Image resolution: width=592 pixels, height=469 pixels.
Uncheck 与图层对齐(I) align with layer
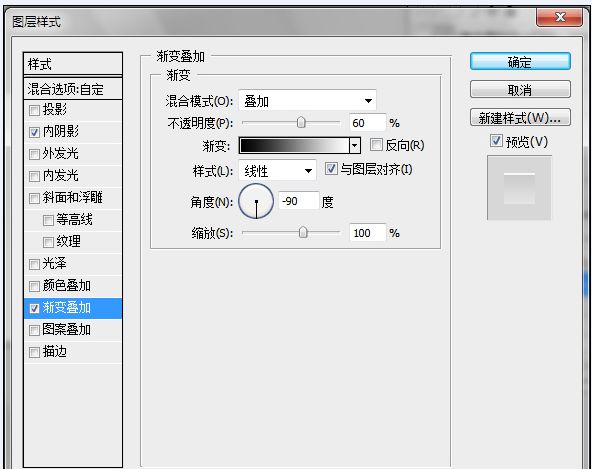click(x=331, y=168)
